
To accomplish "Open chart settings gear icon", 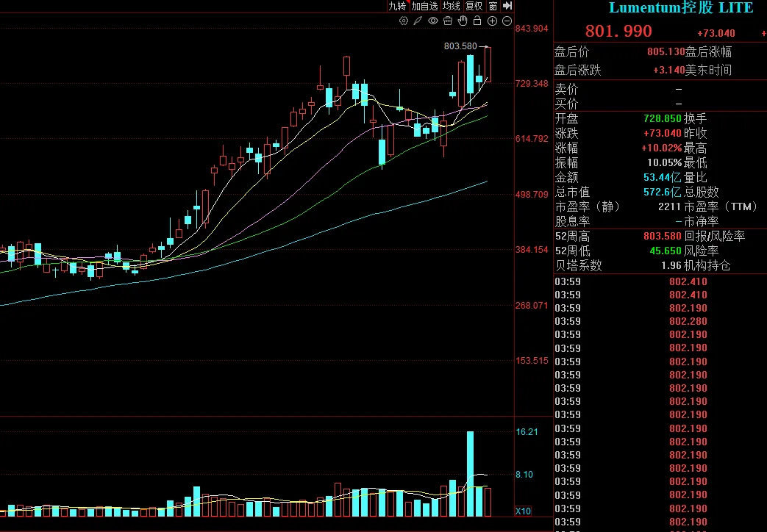I will 404,21.
